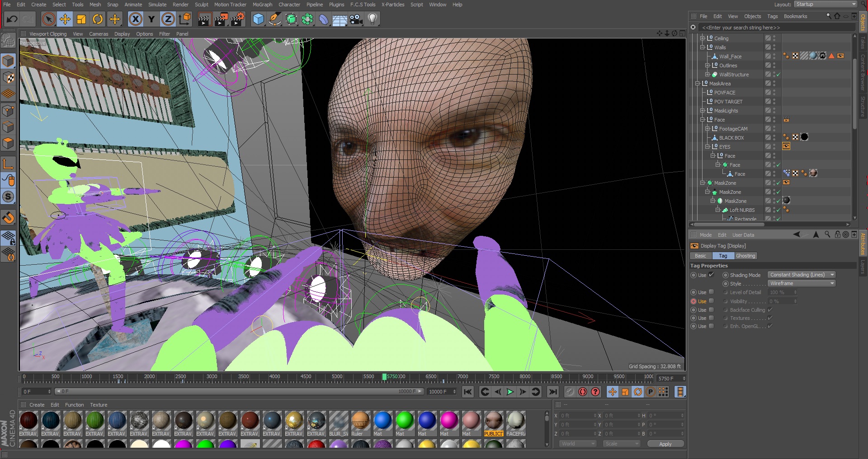
Task: Switch to the Ghosting tab
Action: pyautogui.click(x=745, y=256)
